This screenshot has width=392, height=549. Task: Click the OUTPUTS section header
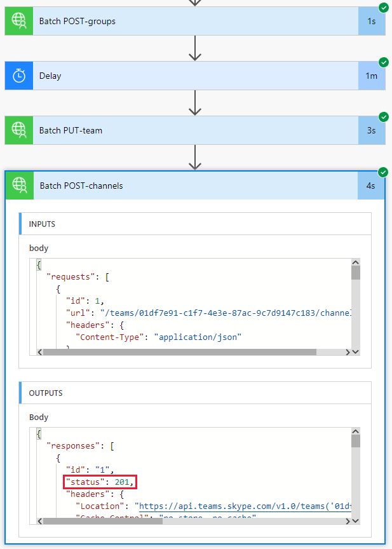[x=195, y=393]
